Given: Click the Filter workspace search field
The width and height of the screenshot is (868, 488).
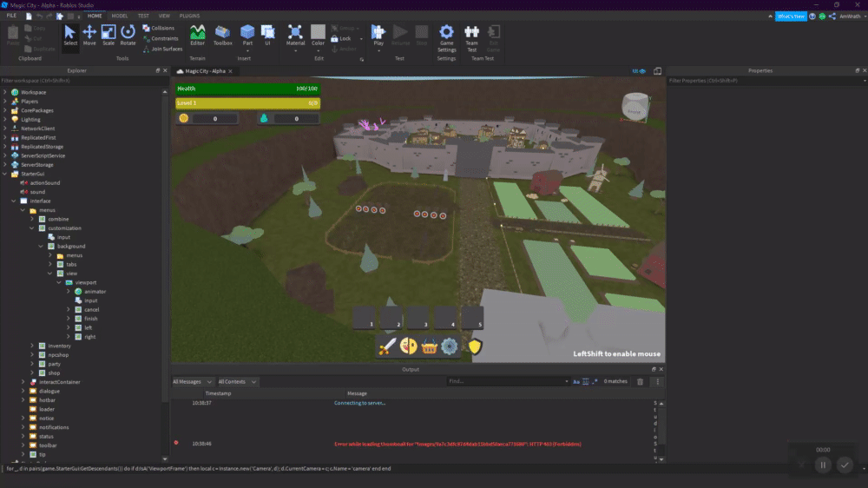Looking at the screenshot, I should 84,81.
